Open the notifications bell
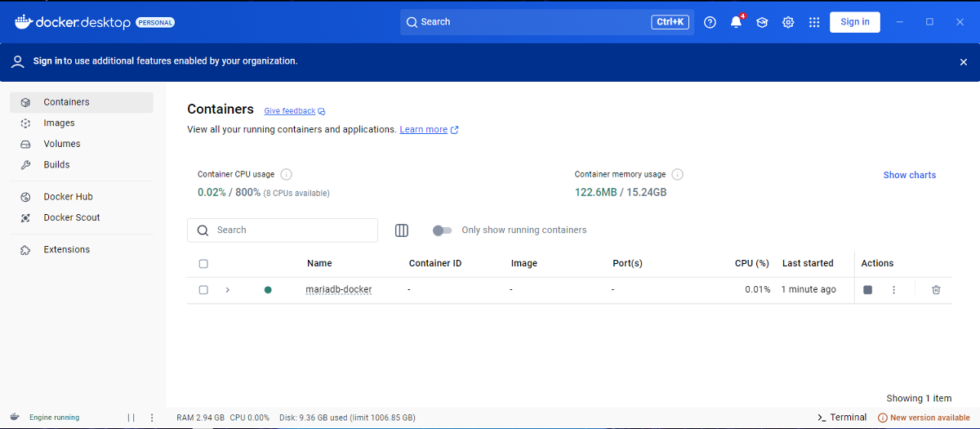The image size is (980, 429). click(736, 22)
